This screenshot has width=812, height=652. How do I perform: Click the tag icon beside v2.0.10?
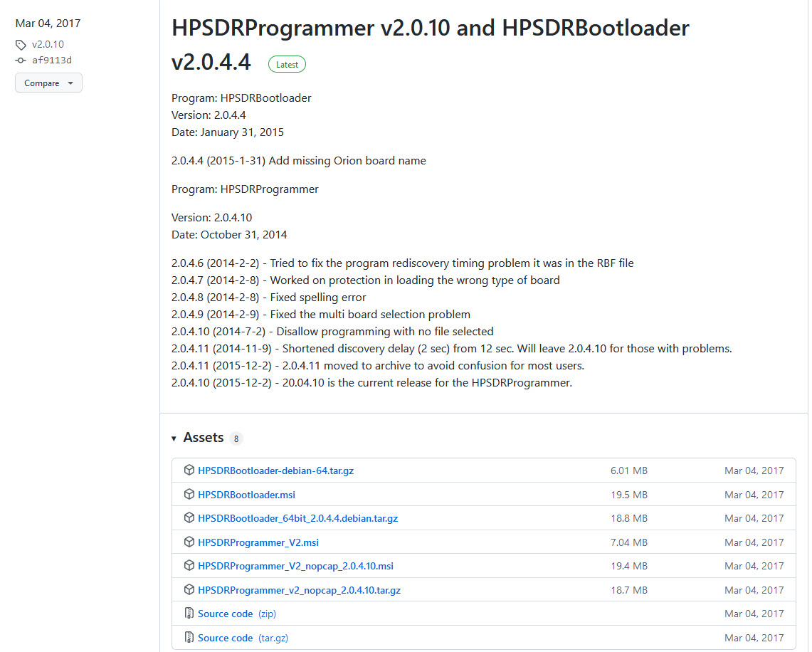tap(21, 44)
